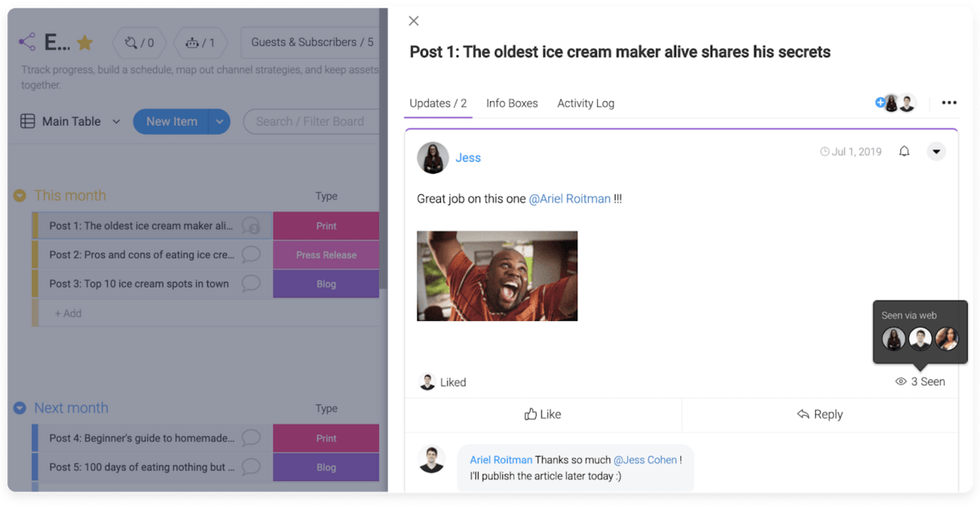Switch to the Activity Log tab
Image resolution: width=980 pixels, height=508 pixels.
click(586, 104)
